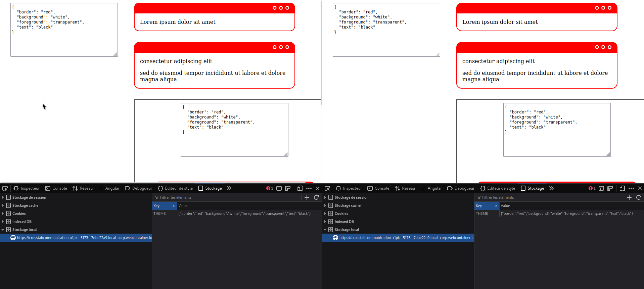
Task: Click the filter elements field in right DevTools
Action: tap(551, 197)
